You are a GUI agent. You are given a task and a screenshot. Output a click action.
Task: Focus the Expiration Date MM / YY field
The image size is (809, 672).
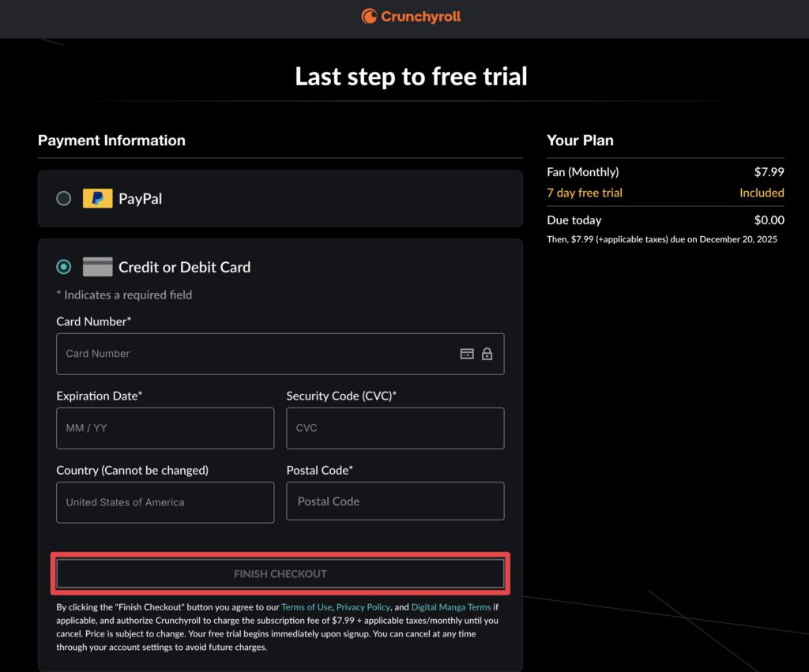coord(165,428)
